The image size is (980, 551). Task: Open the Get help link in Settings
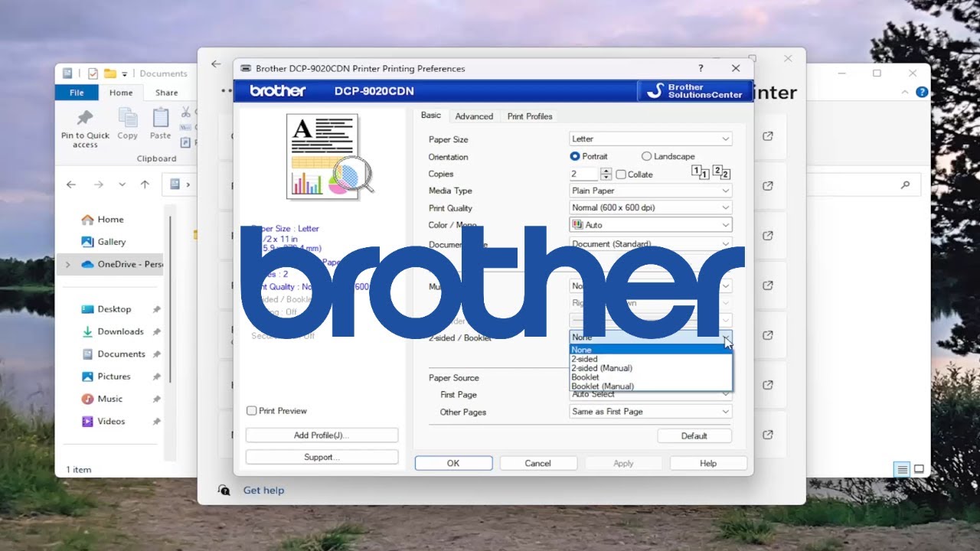263,491
